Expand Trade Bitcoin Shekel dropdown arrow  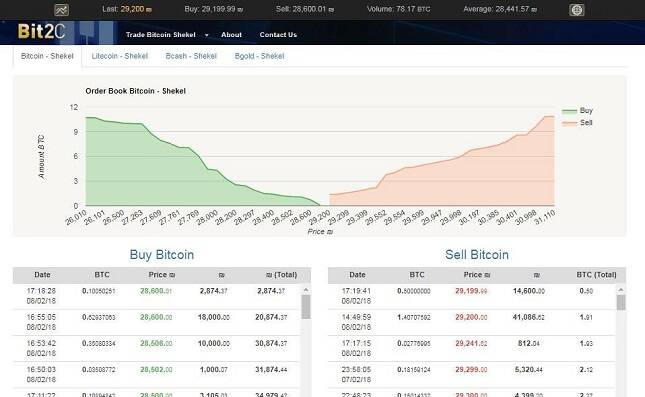pos(206,35)
